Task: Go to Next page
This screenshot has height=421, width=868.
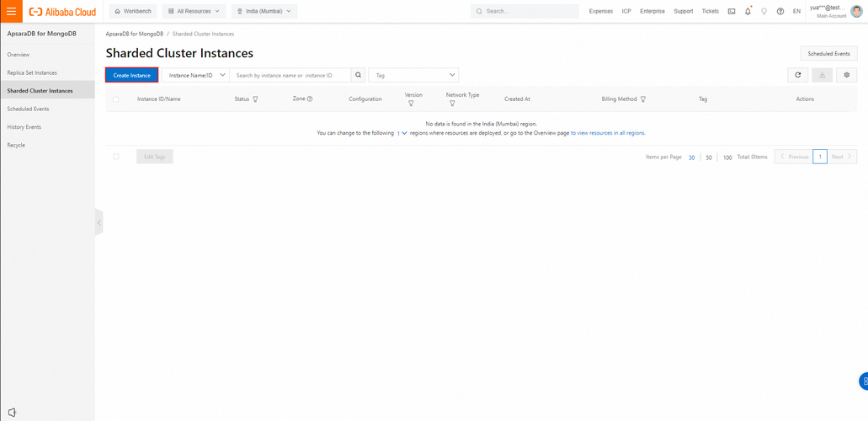Action: (841, 157)
